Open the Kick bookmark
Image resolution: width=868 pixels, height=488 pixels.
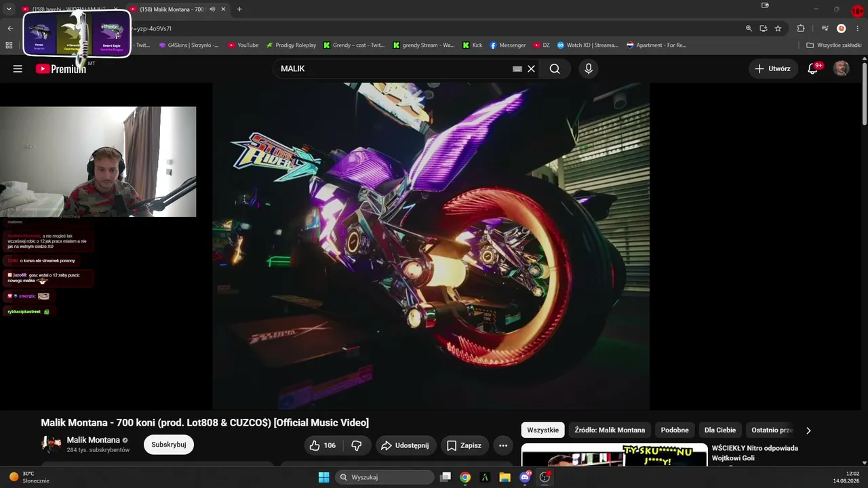[473, 45]
